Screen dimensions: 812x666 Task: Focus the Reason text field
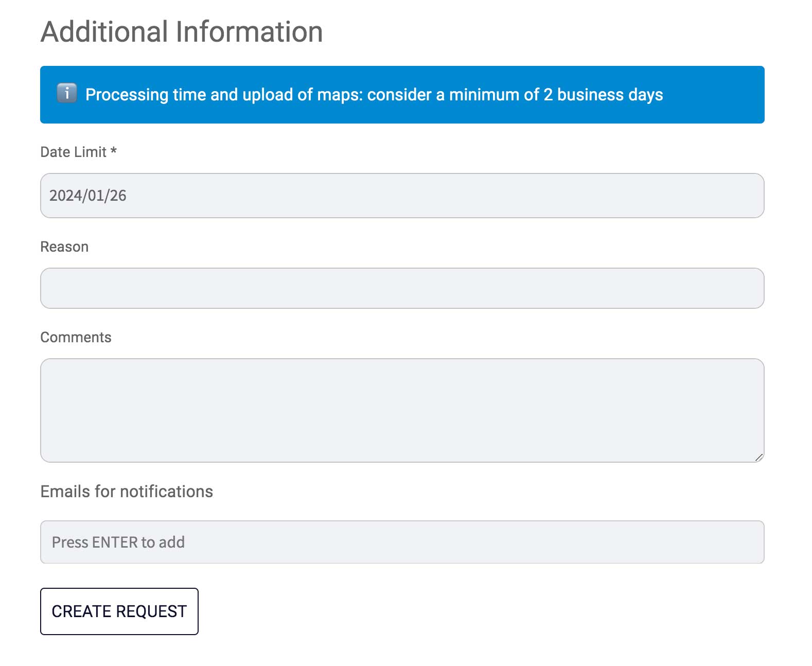pyautogui.click(x=401, y=288)
